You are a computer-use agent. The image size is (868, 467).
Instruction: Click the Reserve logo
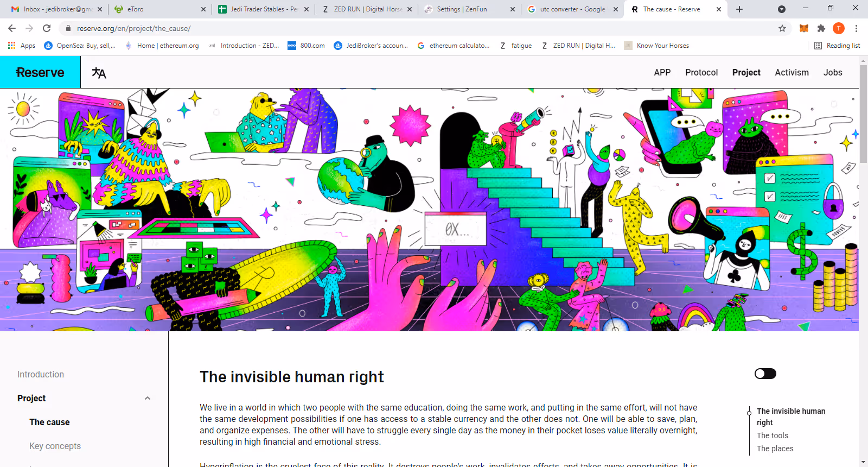(40, 72)
